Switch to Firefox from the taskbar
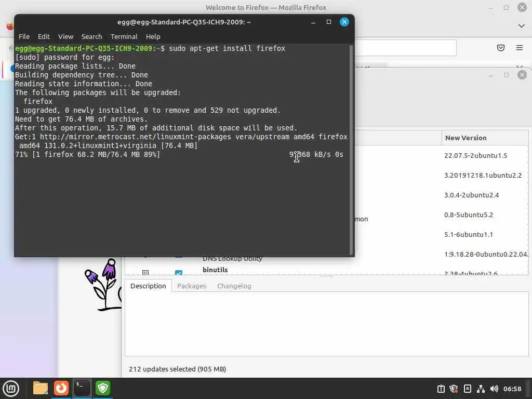532x399 pixels. coord(61,389)
